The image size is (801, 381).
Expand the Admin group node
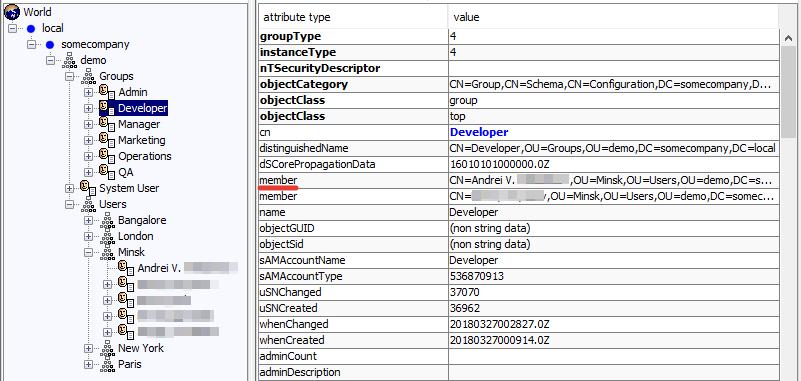(88, 92)
